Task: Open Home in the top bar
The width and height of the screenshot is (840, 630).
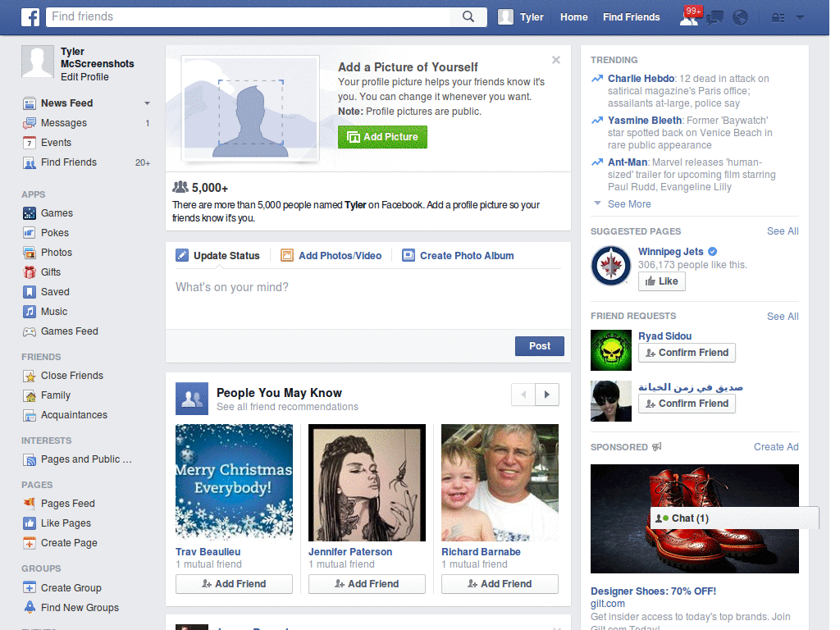Action: click(573, 17)
